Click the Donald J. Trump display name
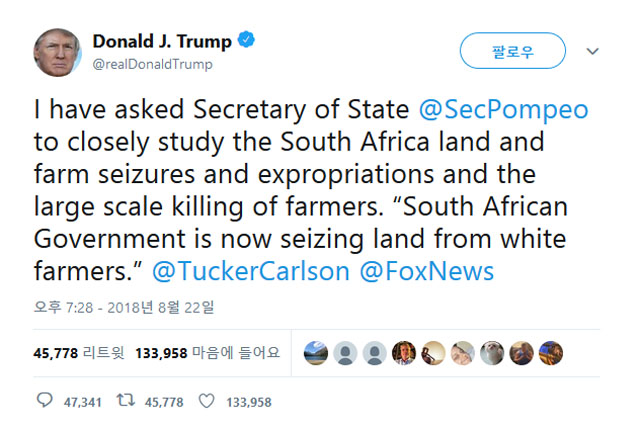Image resolution: width=640 pixels, height=430 pixels. coord(162,41)
